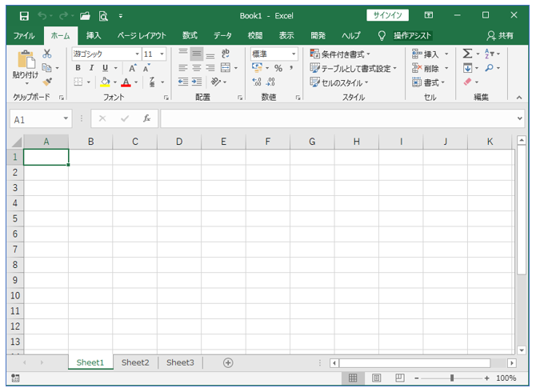Click Increase Indent icon
Viewport: 536px width, 392px height.
197,82
